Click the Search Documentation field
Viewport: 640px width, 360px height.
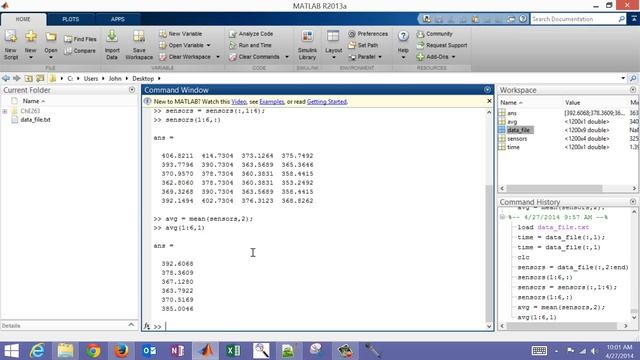coord(575,19)
